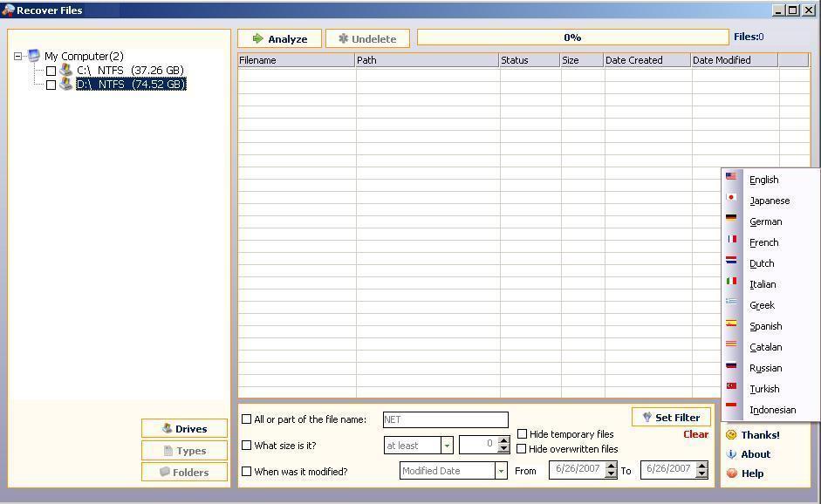
Task: Select the Types button
Action: pos(183,450)
